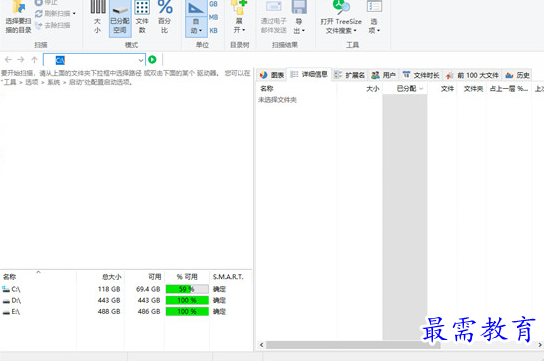Image resolution: width=544 pixels, height=361 pixels.
Task: Click the C: drive 59% free bar
Action: 187,289
